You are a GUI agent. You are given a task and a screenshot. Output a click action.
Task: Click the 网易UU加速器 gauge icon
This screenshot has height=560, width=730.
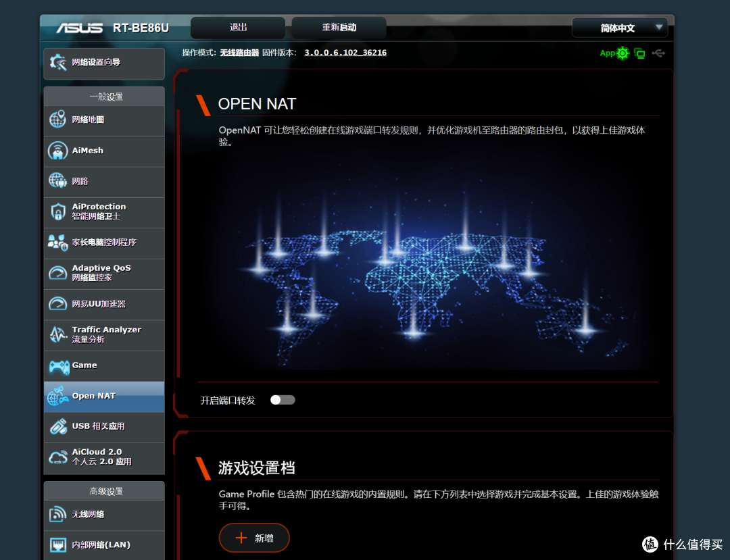57,304
